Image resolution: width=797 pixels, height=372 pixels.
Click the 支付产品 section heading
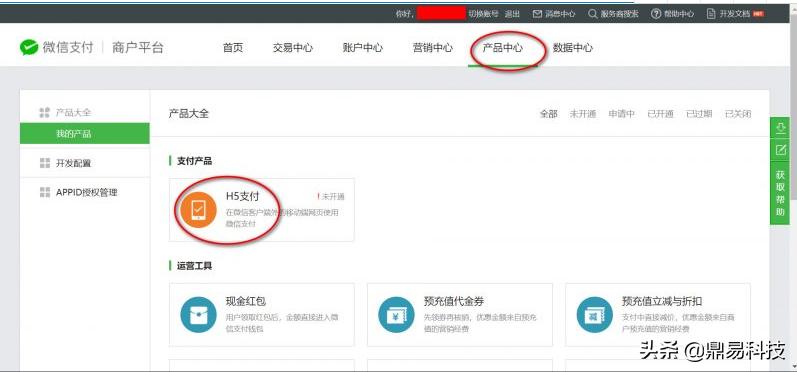click(x=194, y=161)
